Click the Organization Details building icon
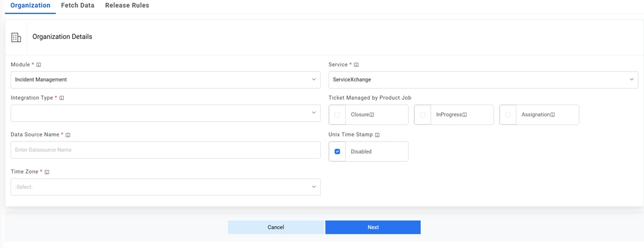Image resolution: width=644 pixels, height=248 pixels. tap(16, 37)
